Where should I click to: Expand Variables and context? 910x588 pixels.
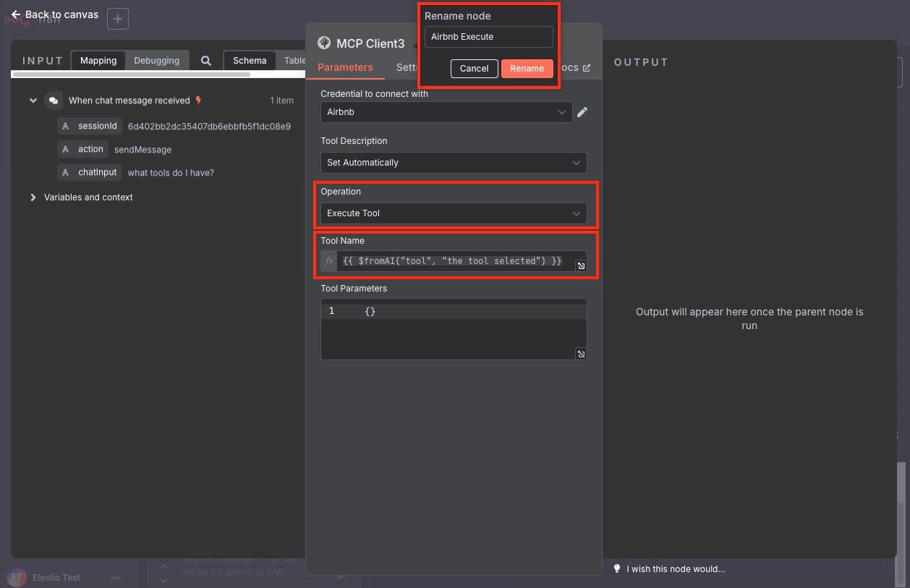click(x=33, y=197)
